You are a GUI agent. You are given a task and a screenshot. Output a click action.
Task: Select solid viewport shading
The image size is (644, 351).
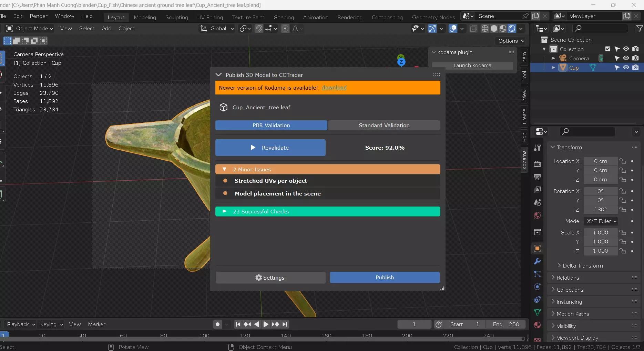click(494, 29)
